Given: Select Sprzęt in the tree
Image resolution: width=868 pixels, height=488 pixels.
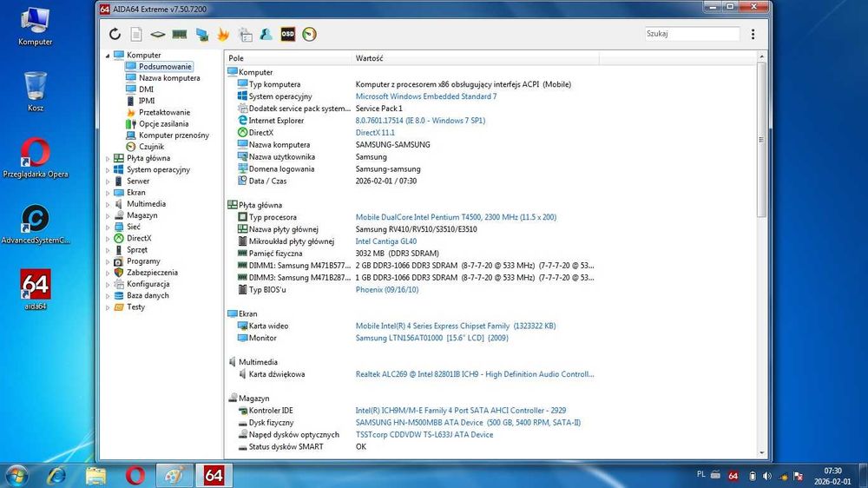Looking at the screenshot, I should tap(137, 250).
